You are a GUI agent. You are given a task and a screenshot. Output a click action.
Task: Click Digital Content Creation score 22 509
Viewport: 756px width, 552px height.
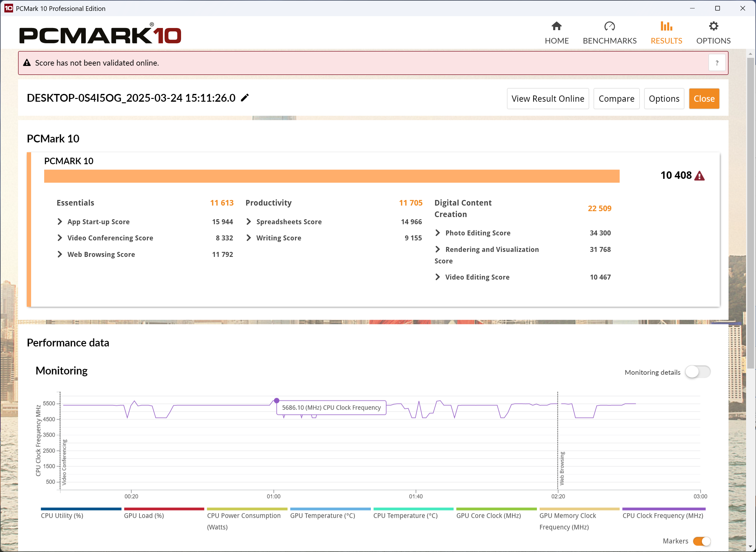599,208
